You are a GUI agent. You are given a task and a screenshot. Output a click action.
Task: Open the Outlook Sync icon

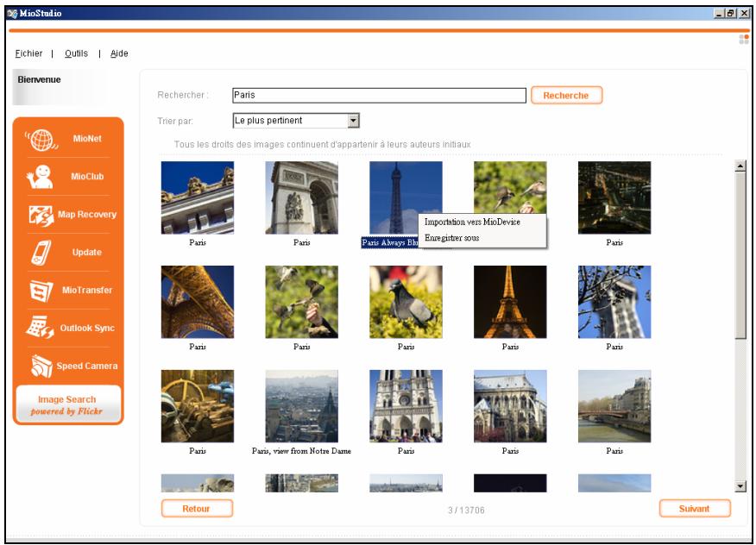coord(40,328)
